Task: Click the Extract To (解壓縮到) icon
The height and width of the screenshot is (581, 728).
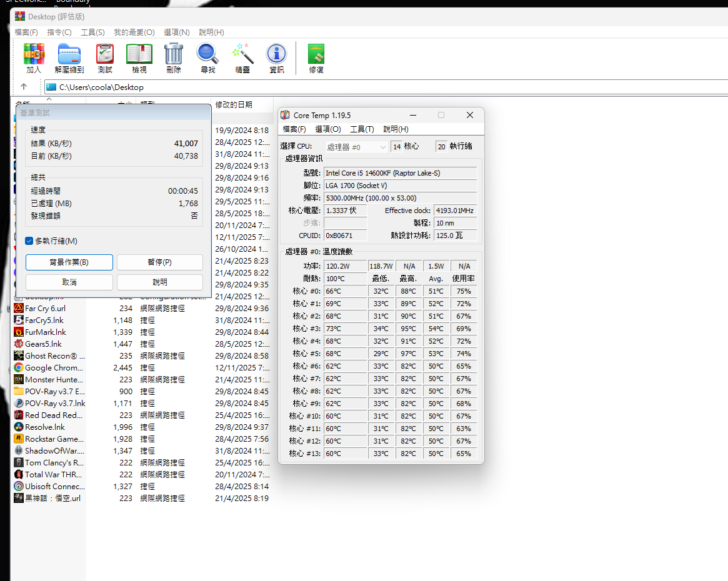Action: [x=69, y=58]
